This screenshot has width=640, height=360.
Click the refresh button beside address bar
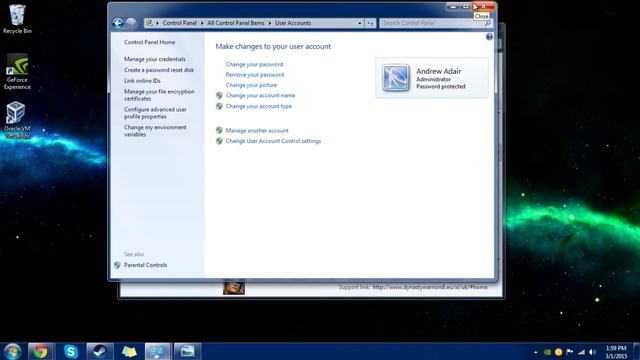tap(370, 23)
